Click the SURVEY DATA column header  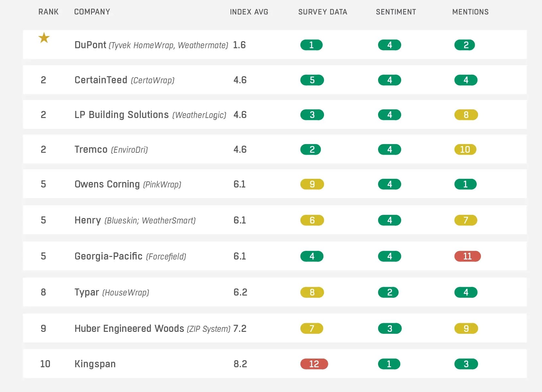322,12
